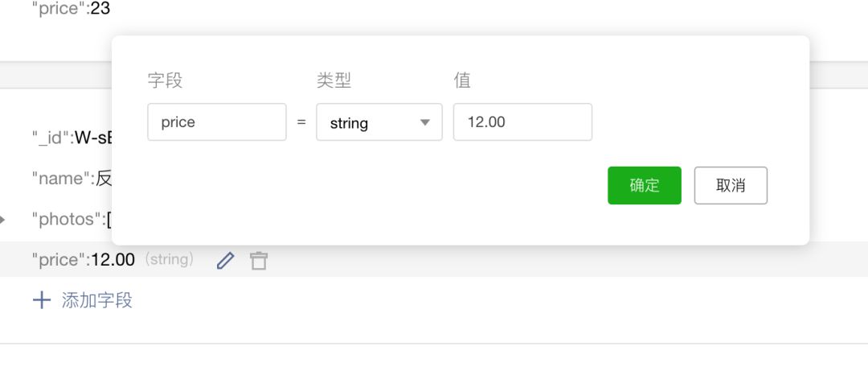This screenshot has width=868, height=371.
Task: Select the "price":12.00 row value
Action: tap(113, 259)
